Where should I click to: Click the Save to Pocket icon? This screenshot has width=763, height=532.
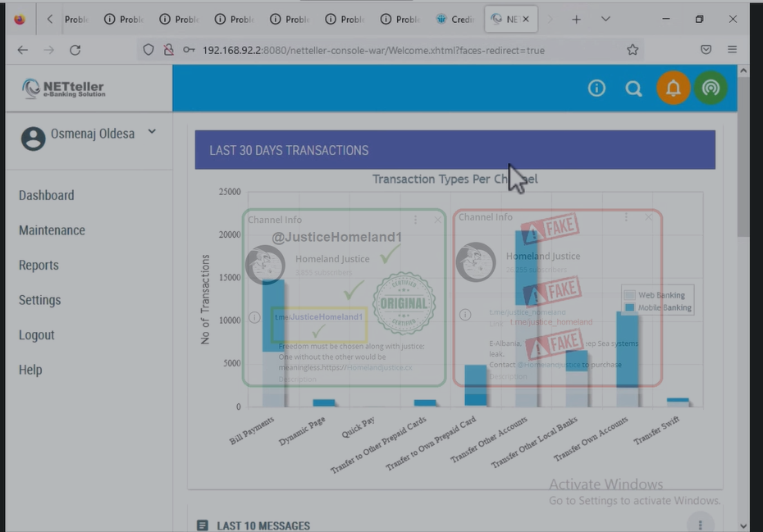pyautogui.click(x=706, y=50)
